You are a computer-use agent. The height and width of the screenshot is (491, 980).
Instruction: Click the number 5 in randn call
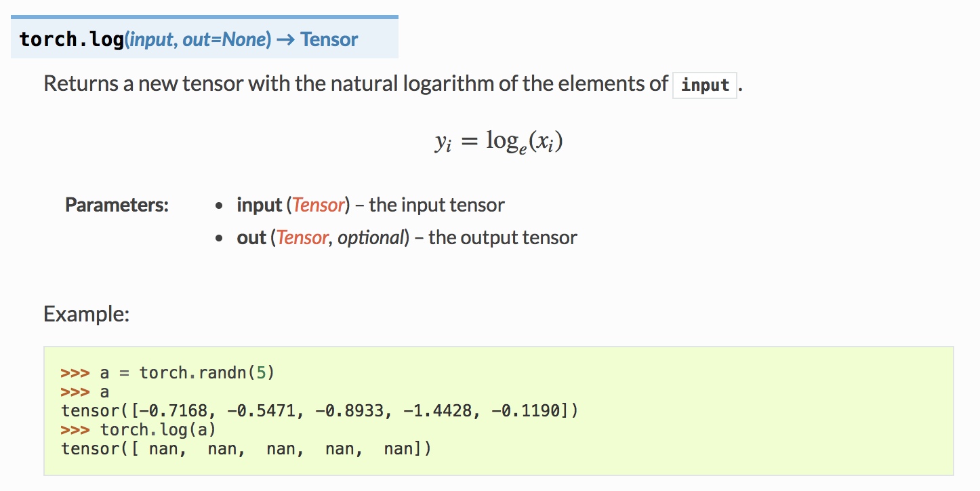(261, 372)
